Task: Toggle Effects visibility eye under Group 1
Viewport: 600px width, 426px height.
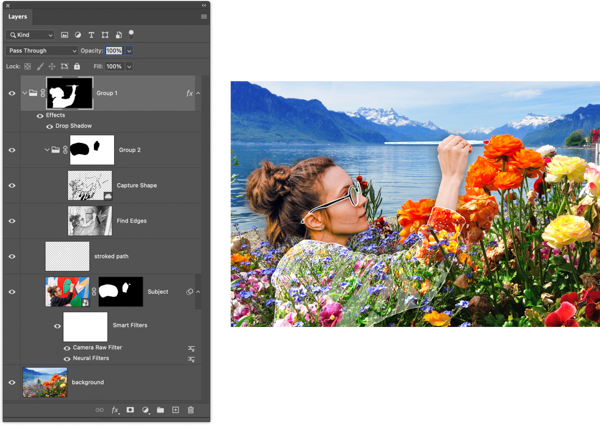Action: pyautogui.click(x=40, y=116)
